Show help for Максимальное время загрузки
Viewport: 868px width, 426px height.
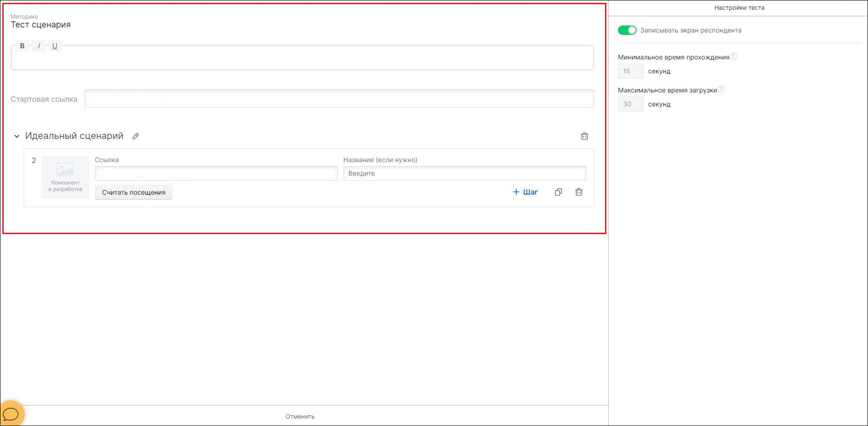point(721,90)
